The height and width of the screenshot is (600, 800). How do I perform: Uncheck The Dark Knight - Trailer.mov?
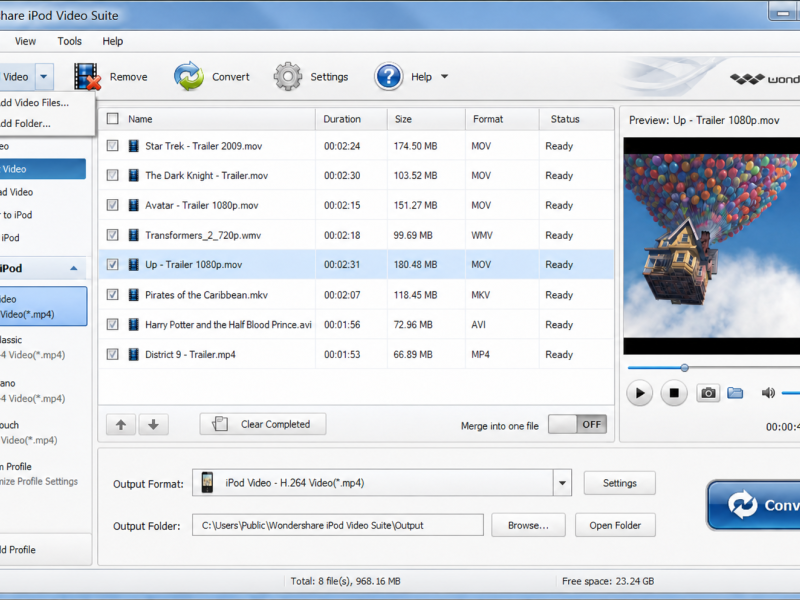coord(112,176)
